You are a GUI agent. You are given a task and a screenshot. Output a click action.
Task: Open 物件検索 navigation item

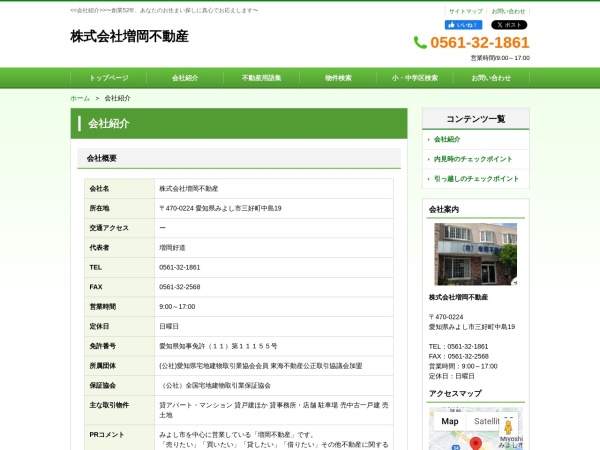[x=338, y=78]
